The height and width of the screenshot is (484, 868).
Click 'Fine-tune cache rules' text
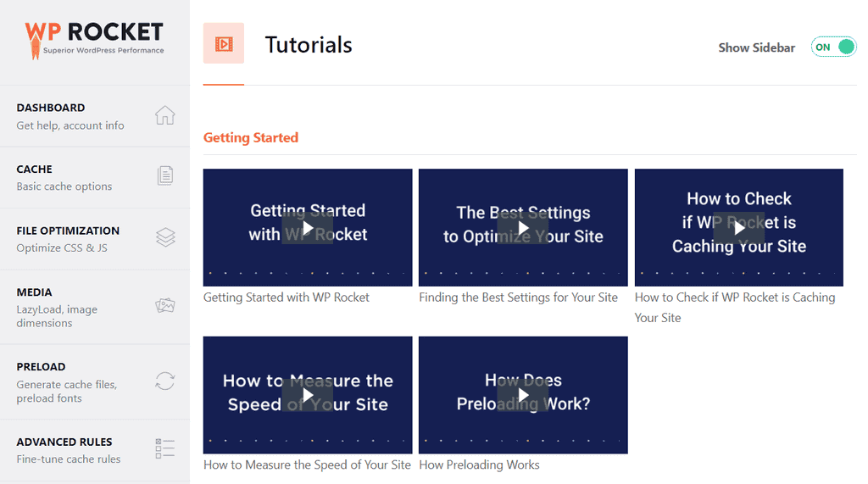[69, 459]
